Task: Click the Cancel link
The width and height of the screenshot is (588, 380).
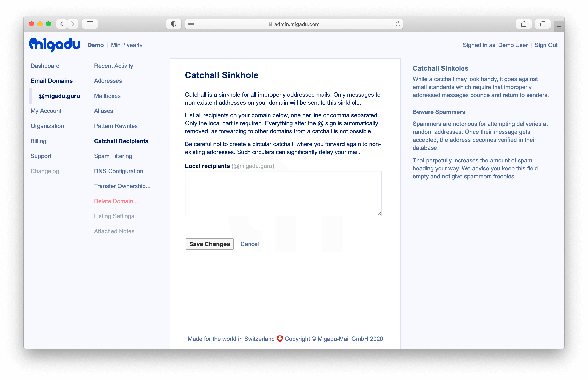Action: (x=249, y=244)
